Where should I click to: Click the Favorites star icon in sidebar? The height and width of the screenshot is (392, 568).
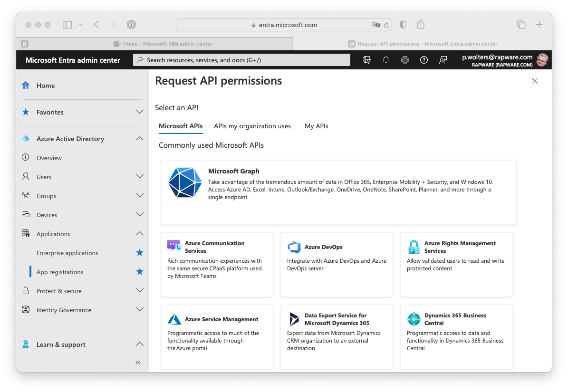[26, 112]
